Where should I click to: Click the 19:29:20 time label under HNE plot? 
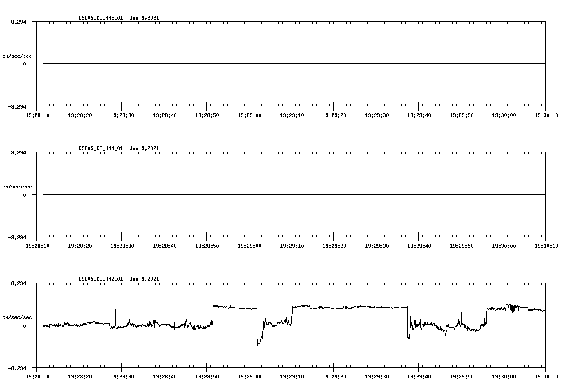tap(334, 115)
